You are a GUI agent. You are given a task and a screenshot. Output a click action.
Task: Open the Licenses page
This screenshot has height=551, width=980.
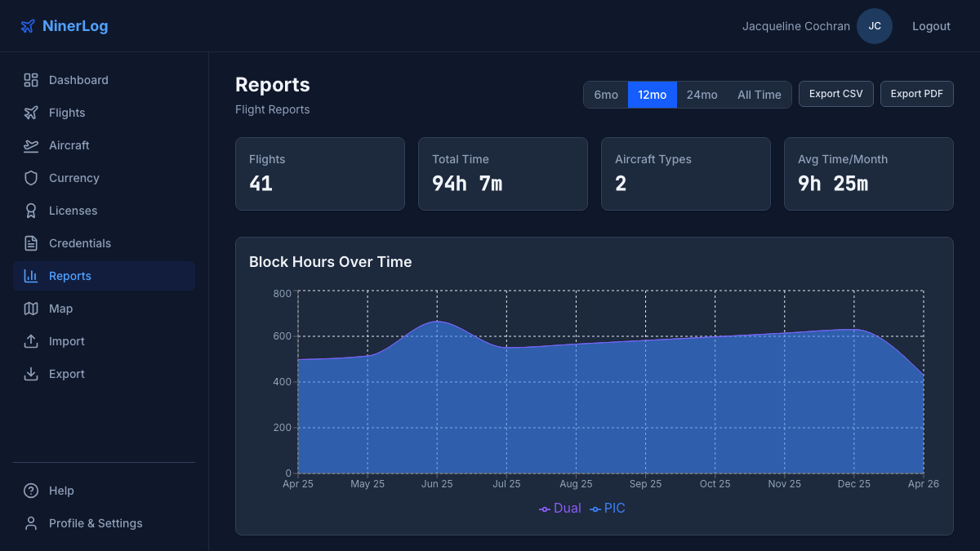(x=104, y=211)
